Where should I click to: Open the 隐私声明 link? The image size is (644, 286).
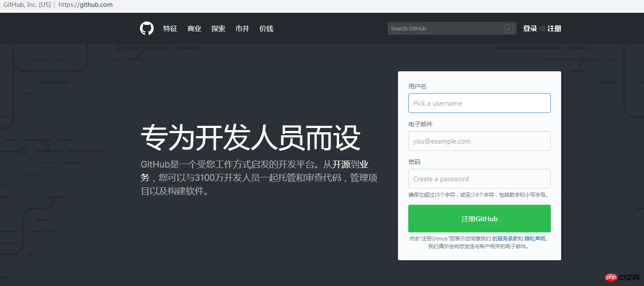click(535, 238)
